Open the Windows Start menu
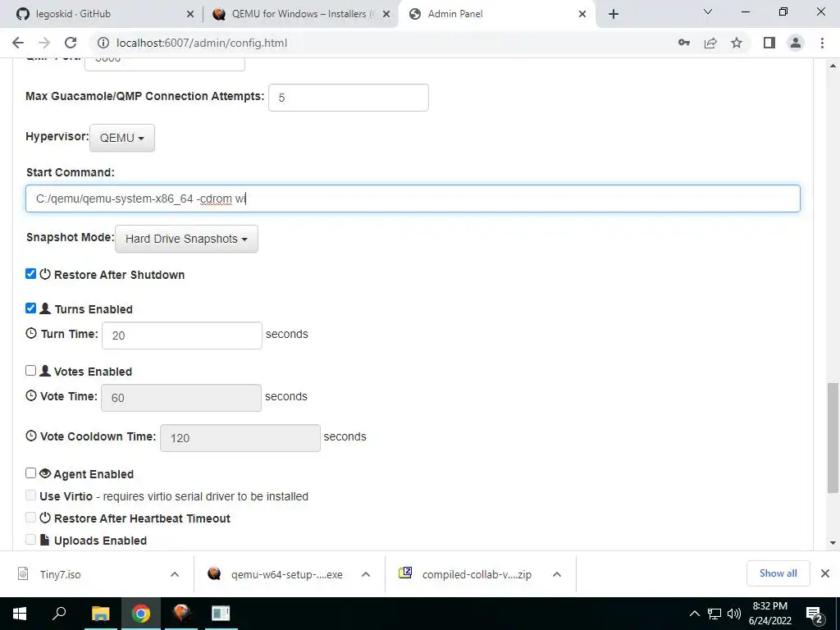 click(x=20, y=614)
